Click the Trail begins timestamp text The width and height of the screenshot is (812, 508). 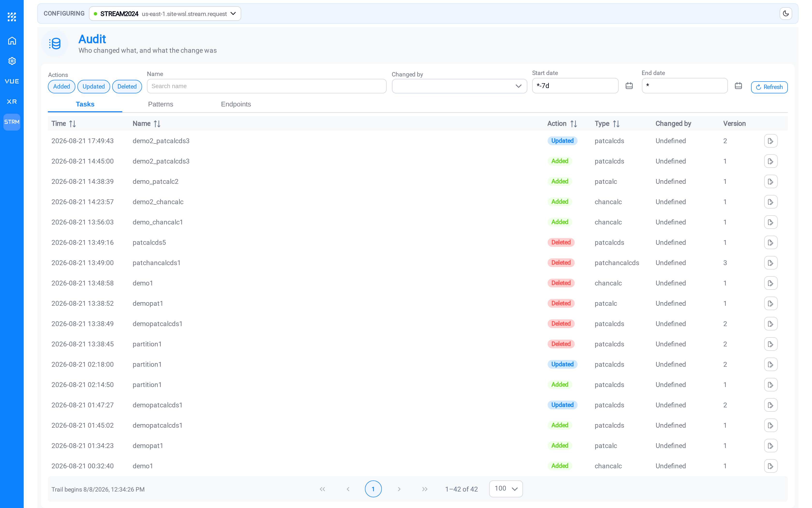(x=98, y=490)
